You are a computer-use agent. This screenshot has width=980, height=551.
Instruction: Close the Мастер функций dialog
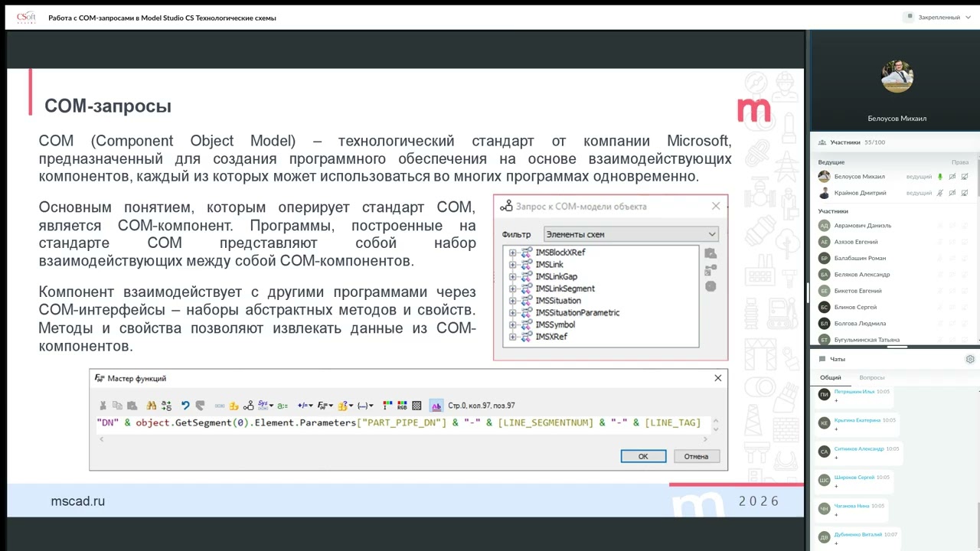click(x=717, y=378)
